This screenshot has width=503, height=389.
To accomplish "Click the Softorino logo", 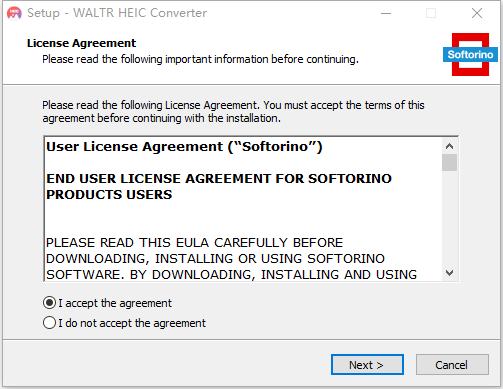I will 470,54.
